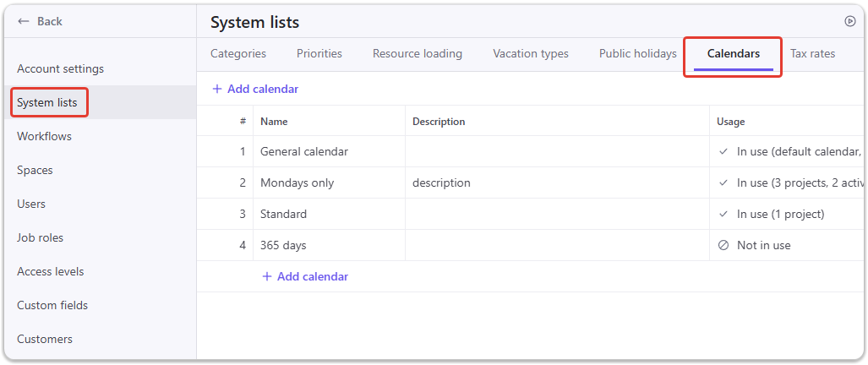This screenshot has height=365, width=868.
Task: Open Account settings in sidebar
Action: point(60,68)
